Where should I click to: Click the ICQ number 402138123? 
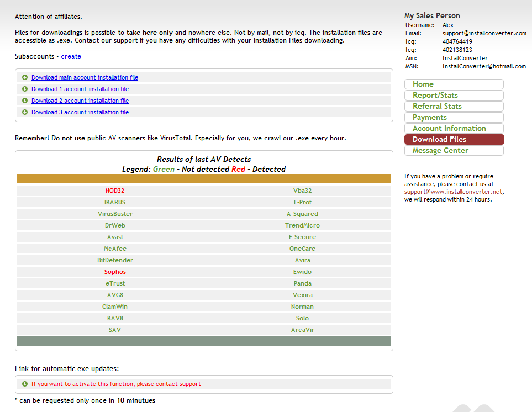(457, 50)
